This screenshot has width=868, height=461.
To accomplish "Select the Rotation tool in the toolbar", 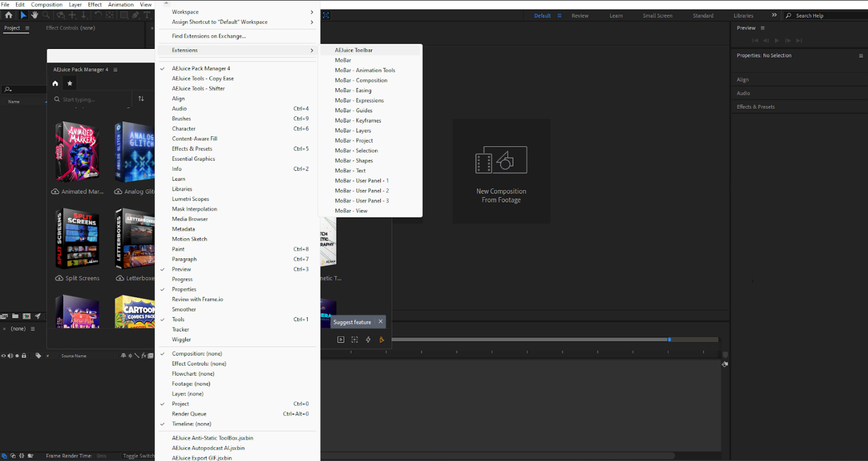I will pyautogui.click(x=98, y=15).
